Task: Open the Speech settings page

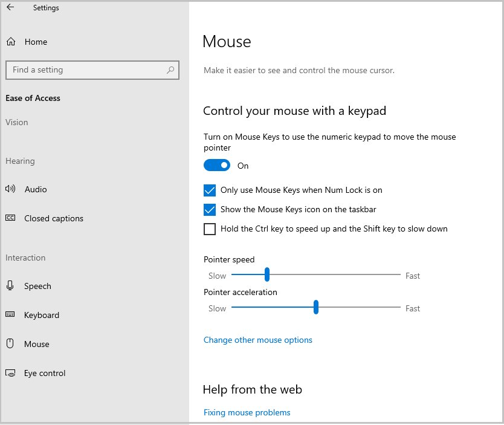Action: click(x=37, y=286)
